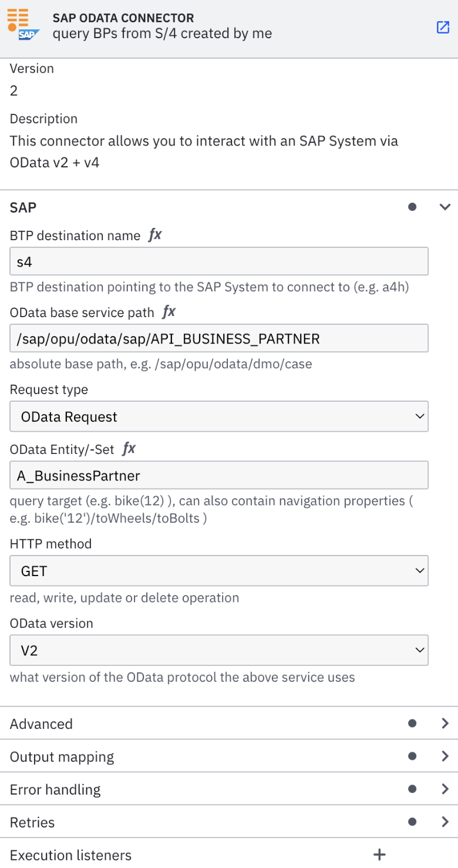458x868 pixels.
Task: Expand the Retries section
Action: [x=444, y=822]
